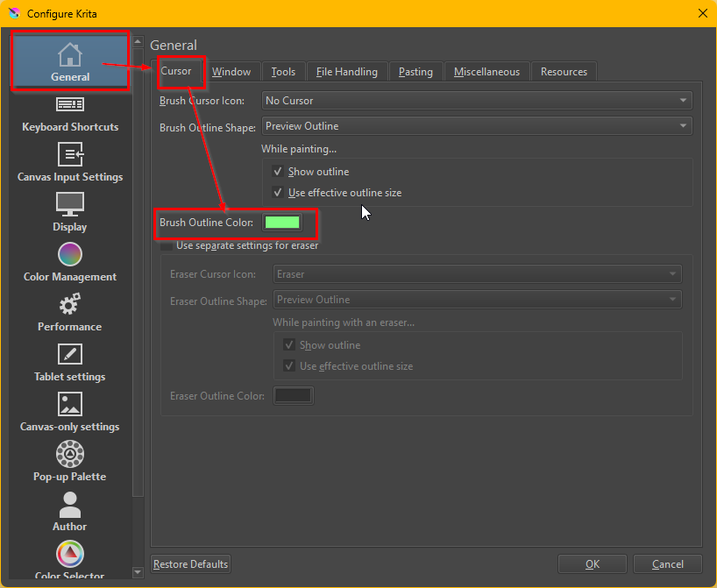Open Eraser Cursor Icon dropdown

tap(478, 274)
